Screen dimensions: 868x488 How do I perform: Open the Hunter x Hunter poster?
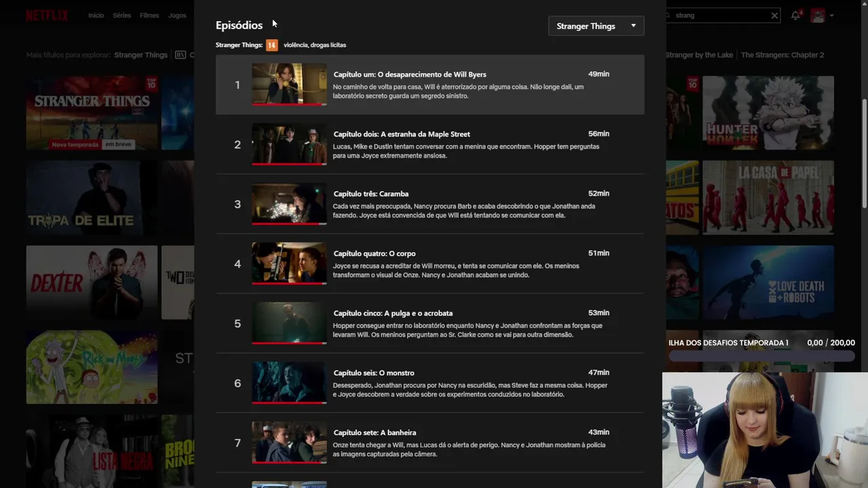(768, 113)
